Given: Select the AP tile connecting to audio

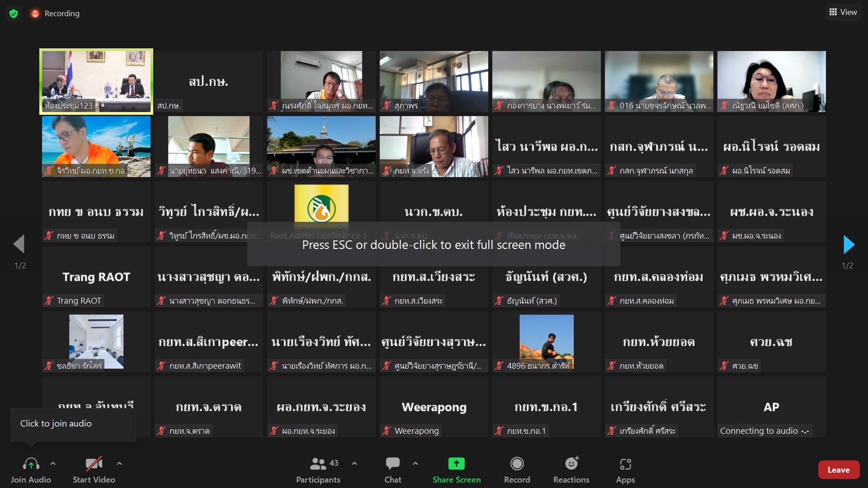Looking at the screenshot, I should click(x=771, y=407).
